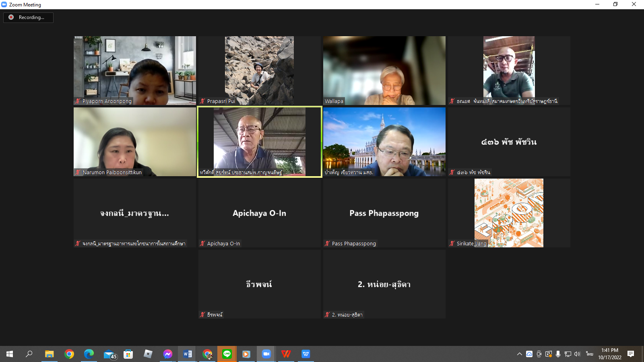Click the Pass Phapasspong participant tile

384,213
